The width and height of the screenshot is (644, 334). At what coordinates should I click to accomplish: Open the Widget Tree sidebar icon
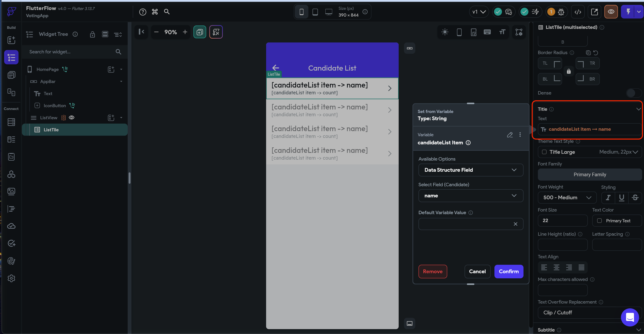coord(11,57)
